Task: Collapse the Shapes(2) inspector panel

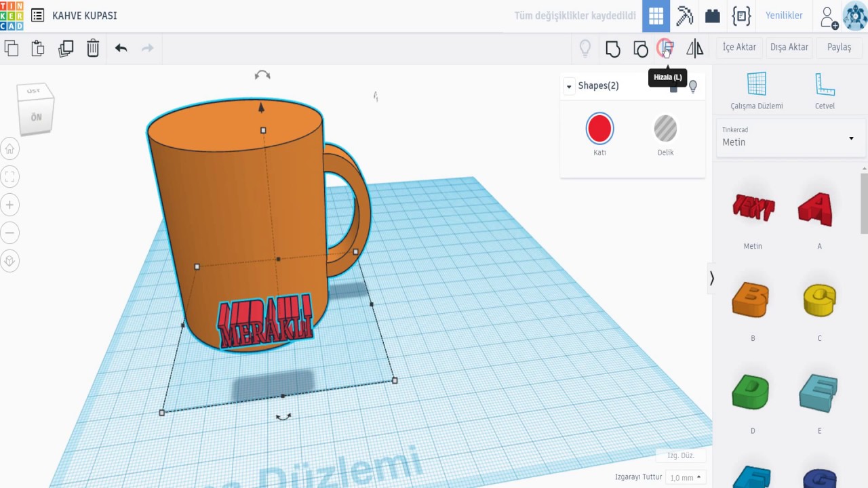Action: coord(570,86)
